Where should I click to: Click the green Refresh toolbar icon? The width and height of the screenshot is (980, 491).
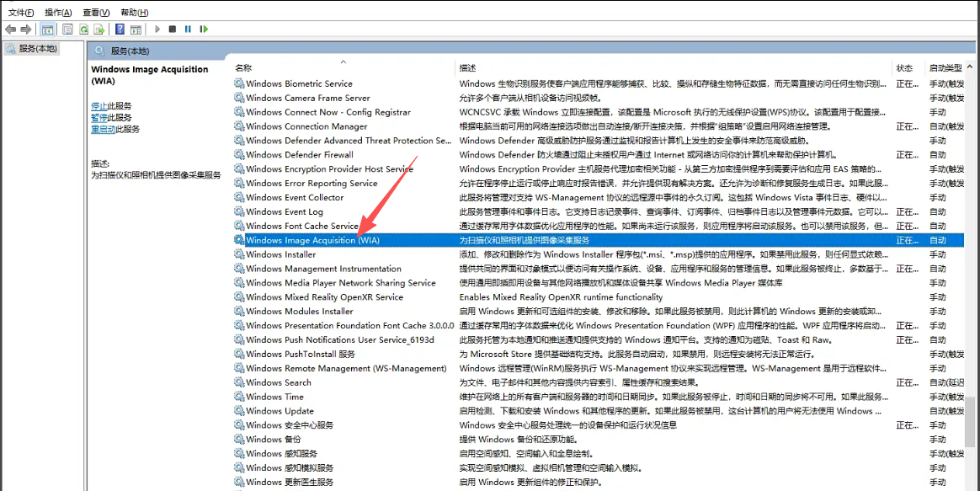pyautogui.click(x=84, y=29)
